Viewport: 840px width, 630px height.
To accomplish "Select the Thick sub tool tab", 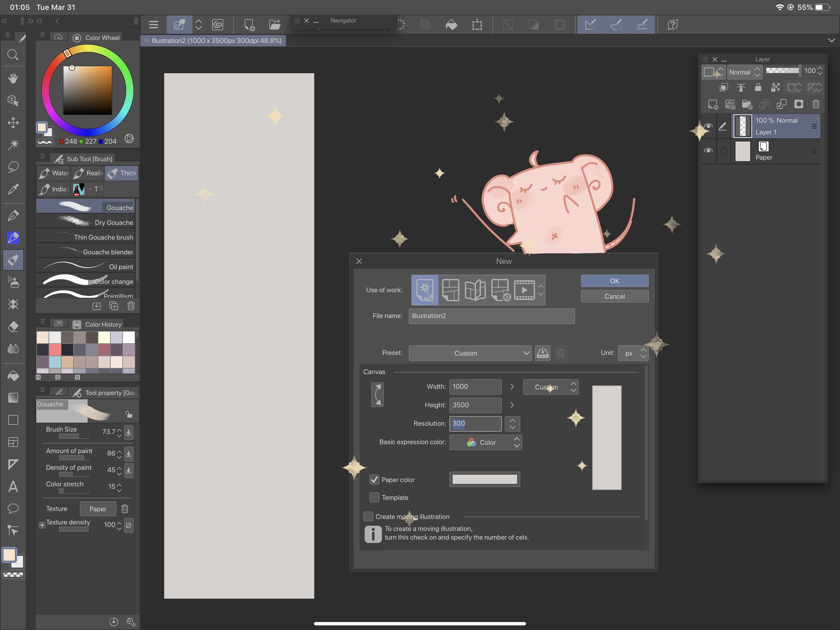I will point(122,173).
